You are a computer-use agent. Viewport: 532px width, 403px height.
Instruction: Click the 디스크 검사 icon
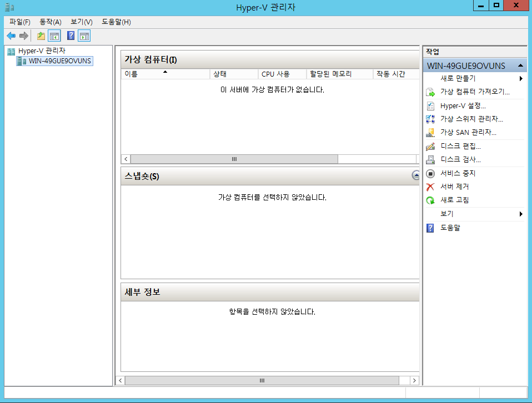point(430,159)
